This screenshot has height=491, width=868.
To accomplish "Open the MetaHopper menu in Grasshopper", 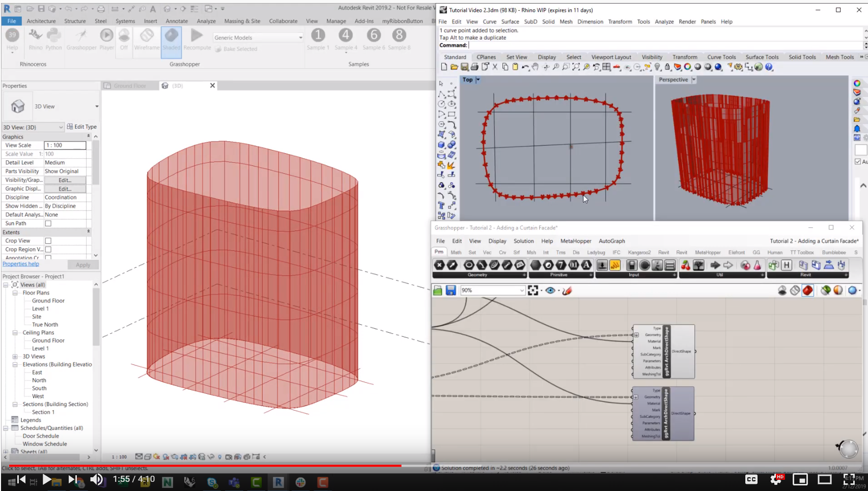I will click(x=576, y=241).
